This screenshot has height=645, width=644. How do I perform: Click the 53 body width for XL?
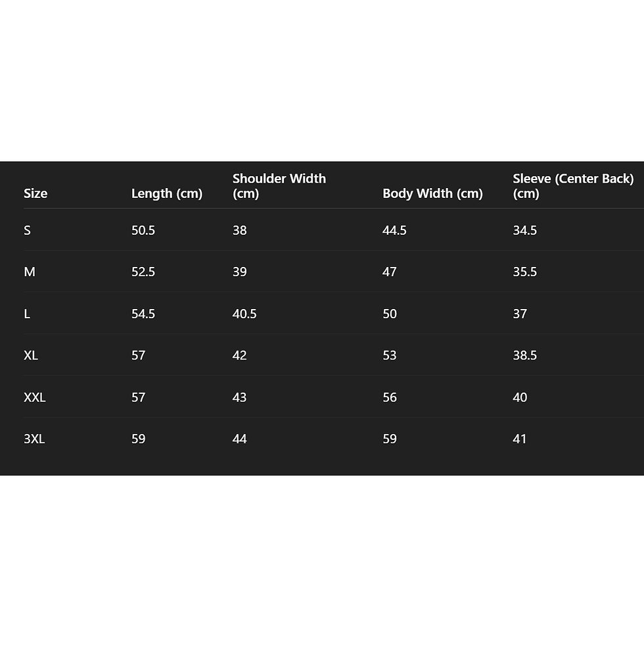pos(390,356)
